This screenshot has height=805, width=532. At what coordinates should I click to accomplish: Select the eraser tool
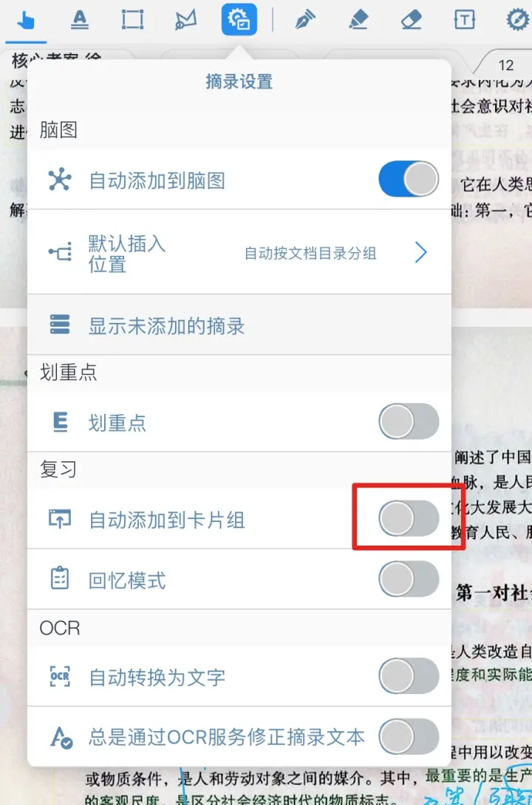pyautogui.click(x=411, y=20)
